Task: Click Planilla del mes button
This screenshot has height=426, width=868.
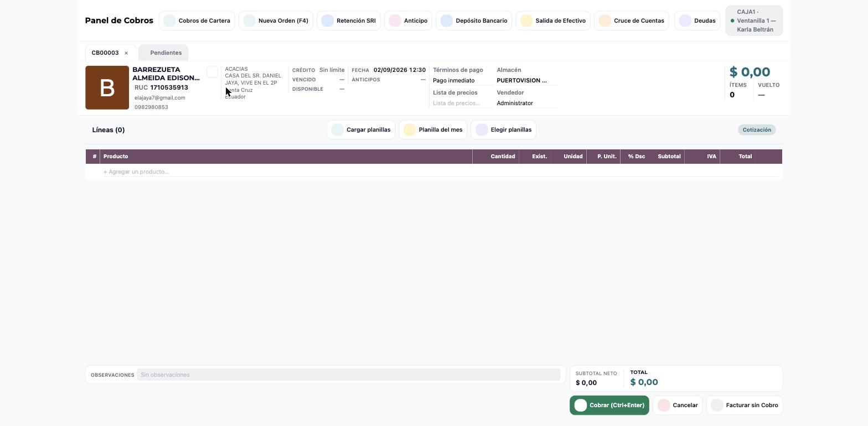Action: tap(433, 130)
